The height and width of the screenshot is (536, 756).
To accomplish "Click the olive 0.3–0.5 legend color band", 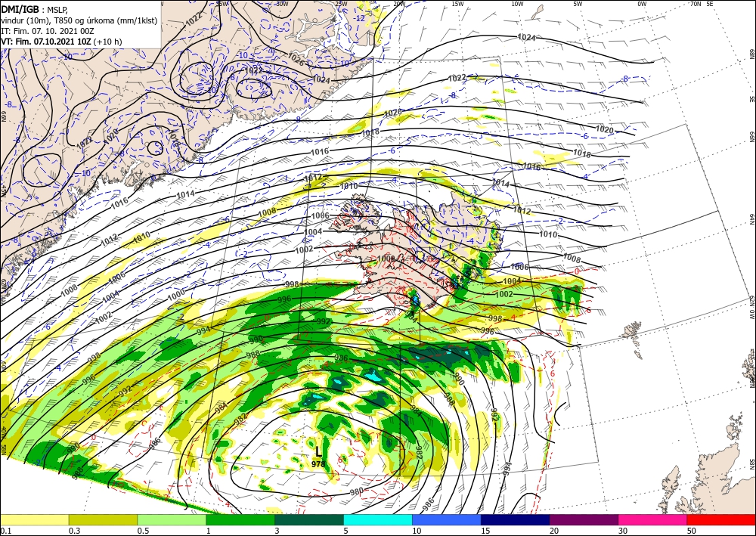I will click(x=103, y=519).
